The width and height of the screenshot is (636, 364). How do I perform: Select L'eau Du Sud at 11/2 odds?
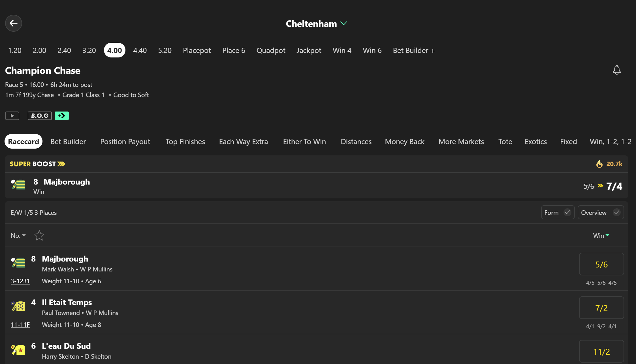pyautogui.click(x=601, y=351)
